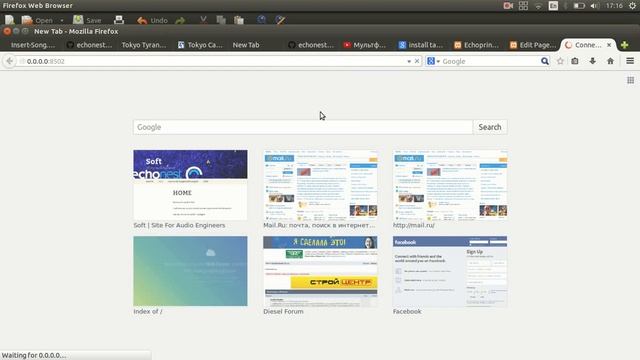The height and width of the screenshot is (360, 640).
Task: Click the Paste clipboard icon in background editor
Action: click(x=239, y=20)
